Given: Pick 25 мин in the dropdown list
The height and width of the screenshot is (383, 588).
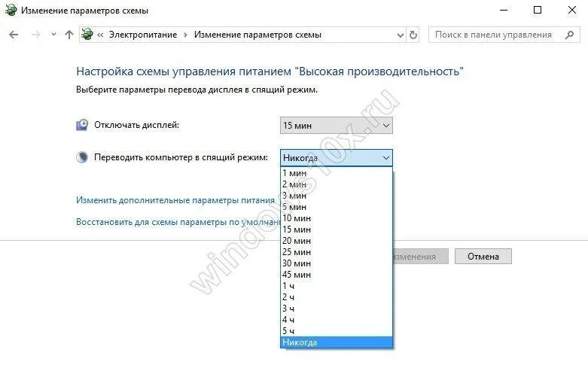Looking at the screenshot, I should pyautogui.click(x=337, y=252).
